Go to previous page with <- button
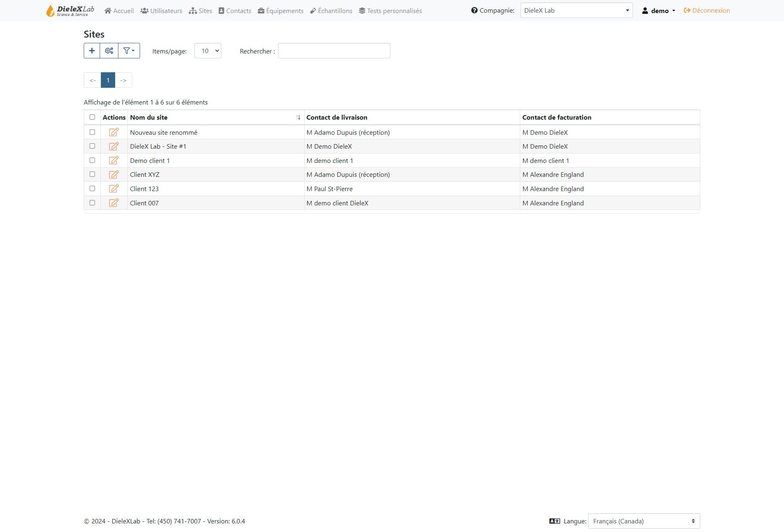Image resolution: width=784 pixels, height=532 pixels. tap(93, 80)
